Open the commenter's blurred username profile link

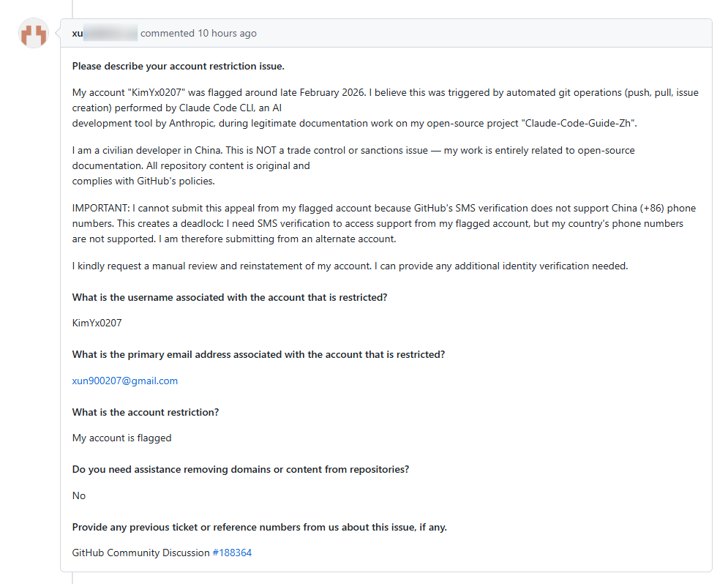[105, 33]
